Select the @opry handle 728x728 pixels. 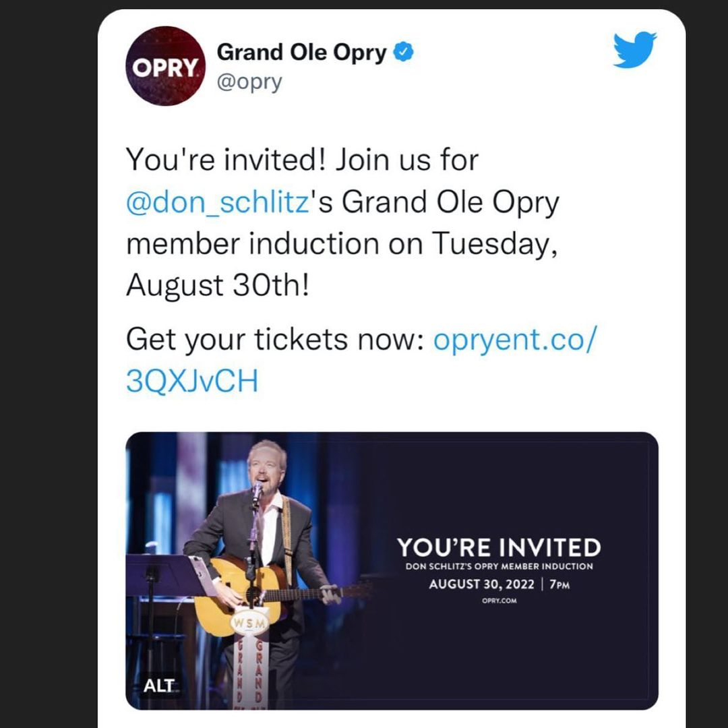point(249,82)
